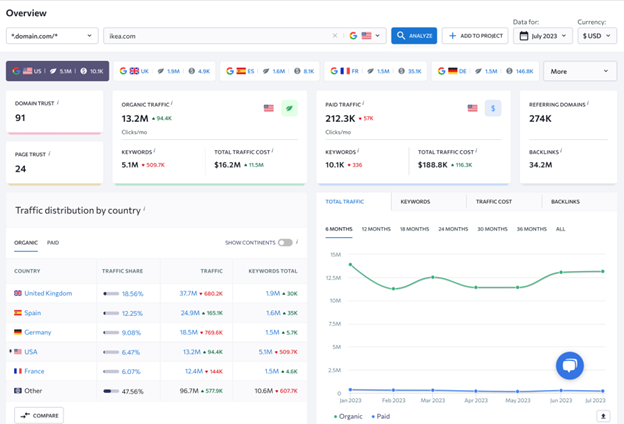
Task: Select the ES region tab
Action: click(x=270, y=71)
